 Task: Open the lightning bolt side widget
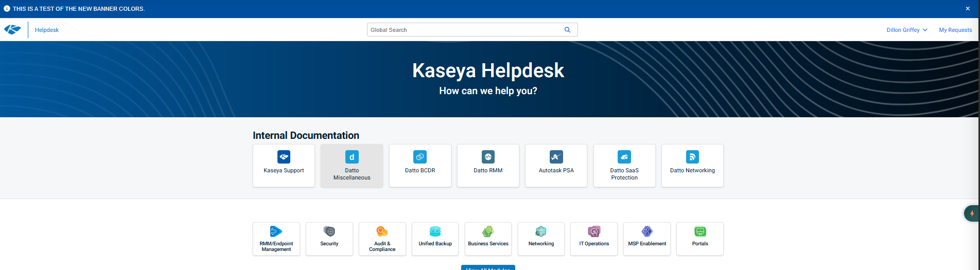point(972,213)
